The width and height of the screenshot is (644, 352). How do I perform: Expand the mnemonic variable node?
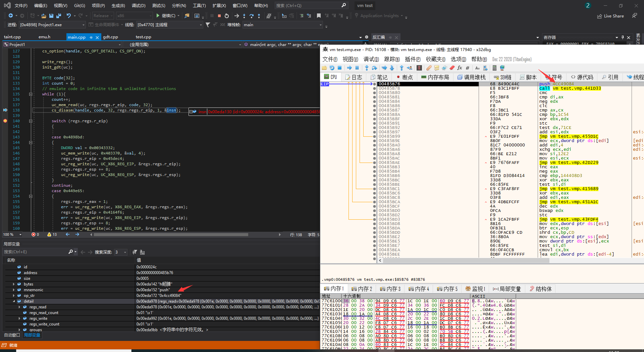14,290
